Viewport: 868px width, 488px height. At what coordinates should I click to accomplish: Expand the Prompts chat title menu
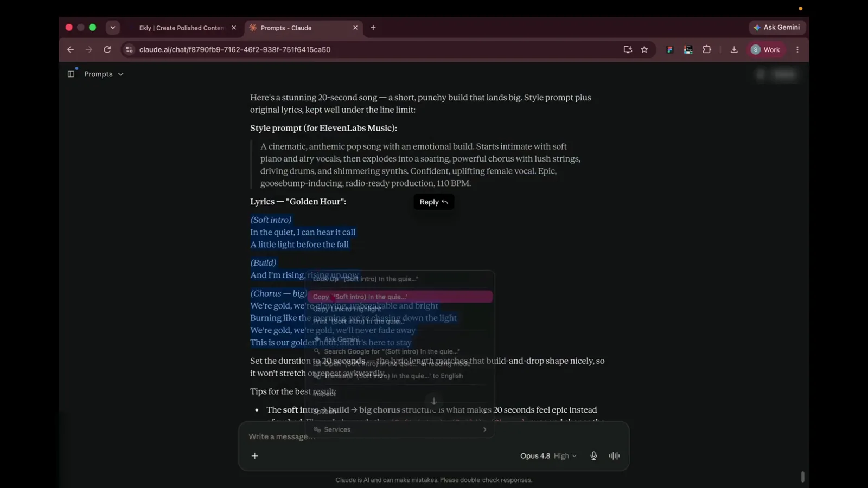(104, 74)
